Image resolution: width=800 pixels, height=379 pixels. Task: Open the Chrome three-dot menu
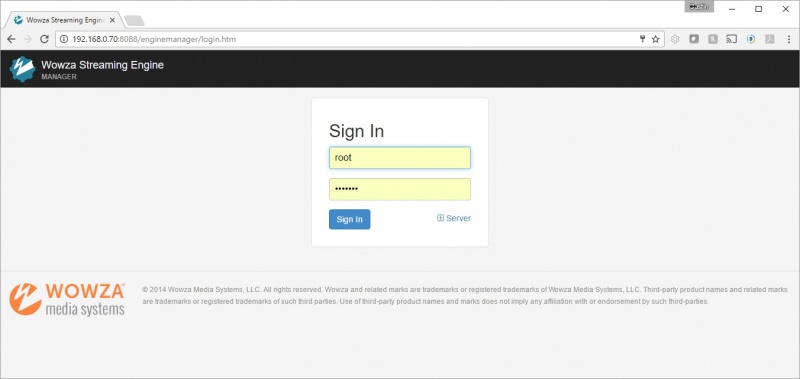[789, 39]
